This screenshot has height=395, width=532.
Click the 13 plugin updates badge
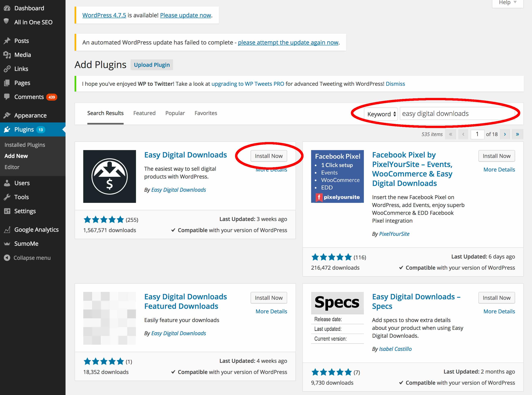point(41,130)
